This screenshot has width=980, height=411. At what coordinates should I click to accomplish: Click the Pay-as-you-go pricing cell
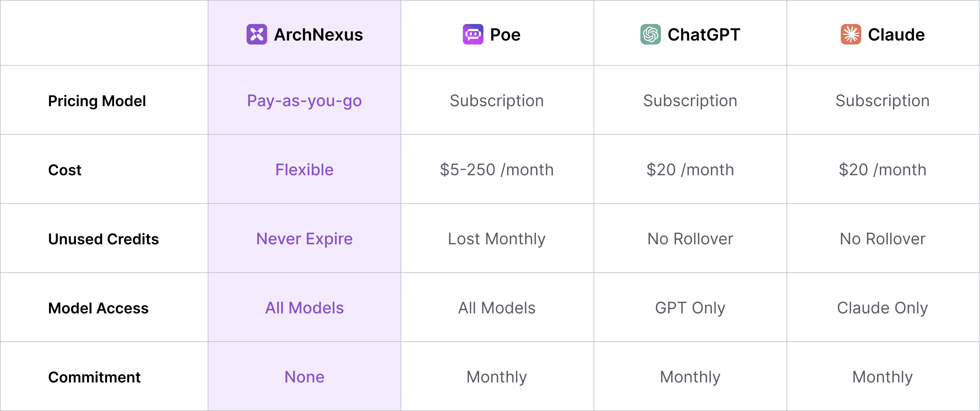pyautogui.click(x=304, y=101)
